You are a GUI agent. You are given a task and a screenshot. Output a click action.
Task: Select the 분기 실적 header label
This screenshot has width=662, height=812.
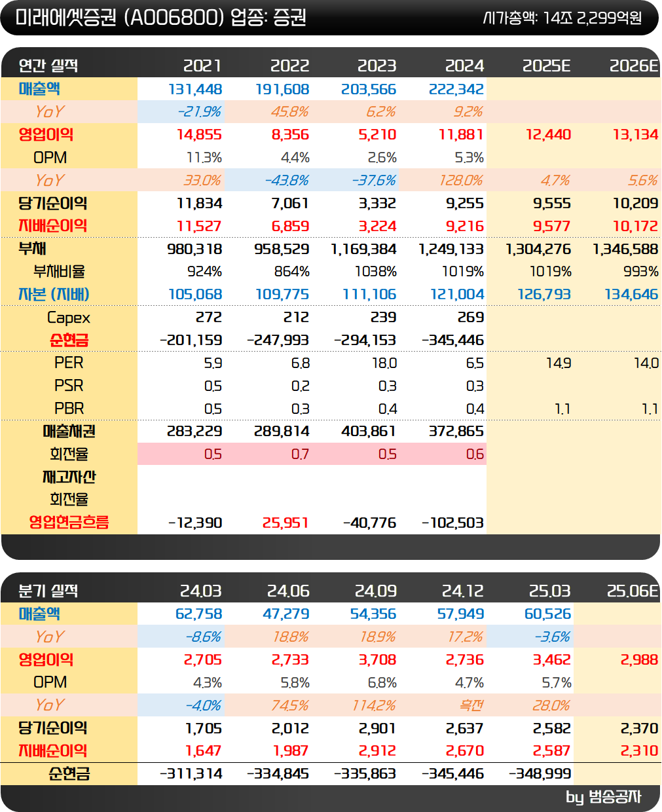tap(48, 591)
